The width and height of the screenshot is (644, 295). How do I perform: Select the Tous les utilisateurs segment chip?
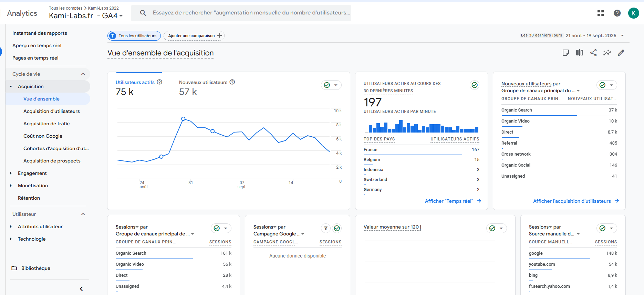(x=134, y=36)
